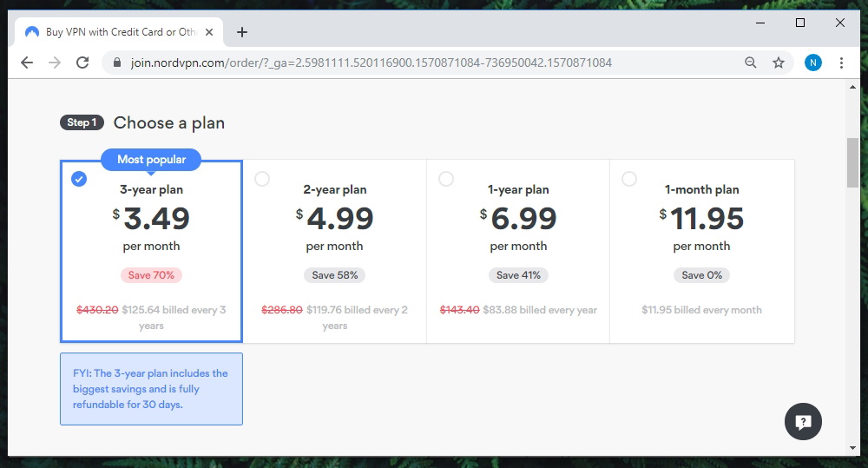Open the Chrome three-dot menu
This screenshot has height=468, width=868.
pos(841,63)
